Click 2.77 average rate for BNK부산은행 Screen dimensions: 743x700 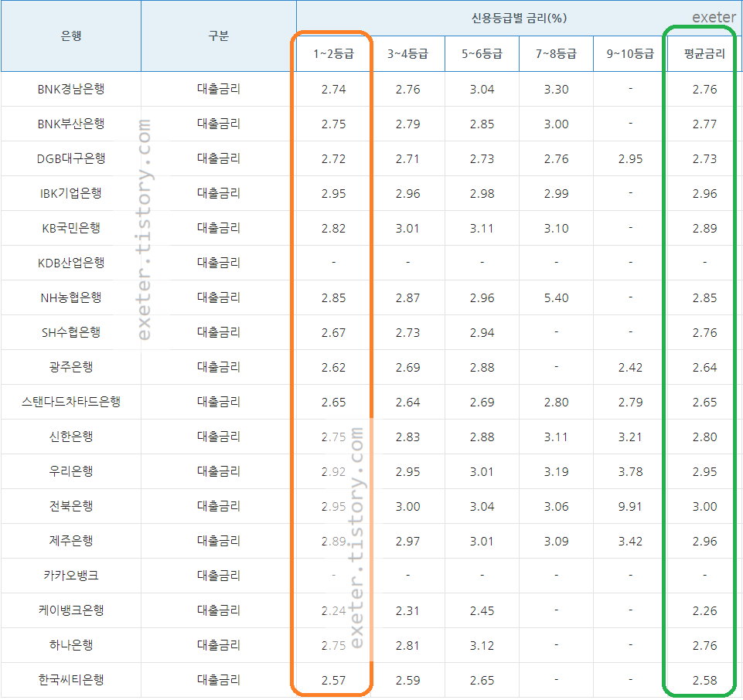click(704, 124)
